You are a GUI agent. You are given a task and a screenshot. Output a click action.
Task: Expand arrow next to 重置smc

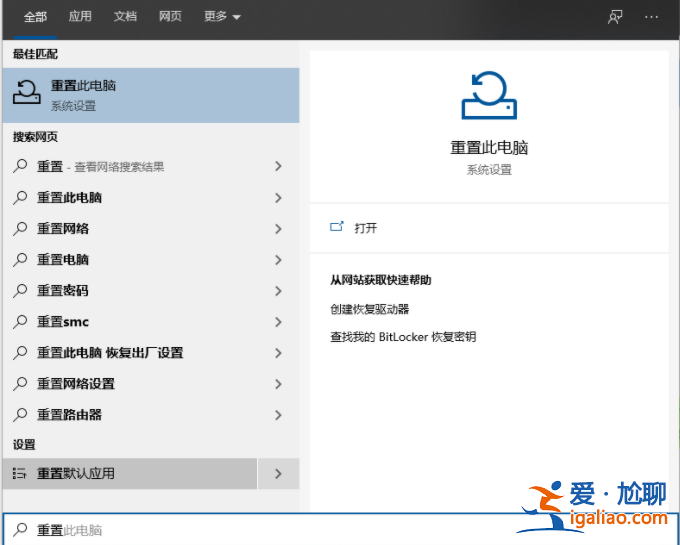[278, 322]
